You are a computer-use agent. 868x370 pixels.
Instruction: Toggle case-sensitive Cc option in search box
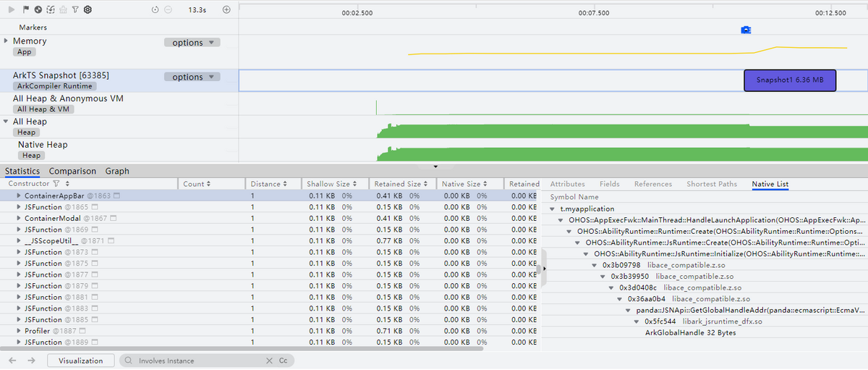[x=284, y=361]
